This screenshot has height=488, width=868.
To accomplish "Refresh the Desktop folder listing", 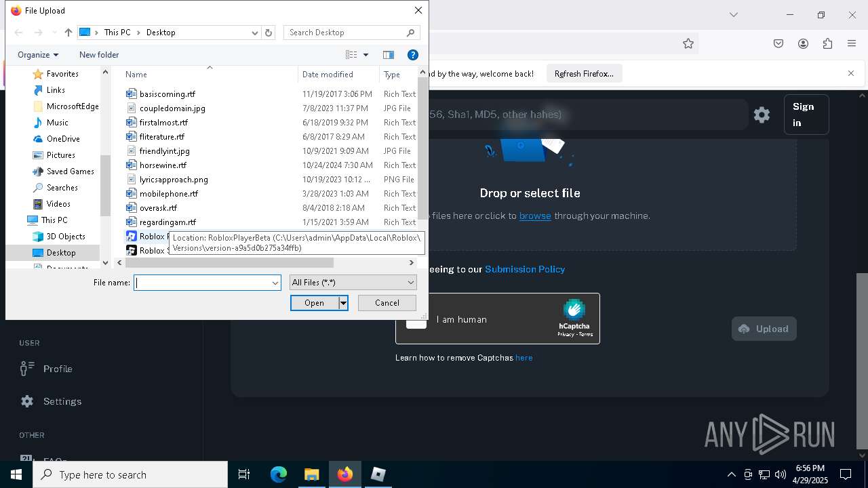I will tap(269, 33).
